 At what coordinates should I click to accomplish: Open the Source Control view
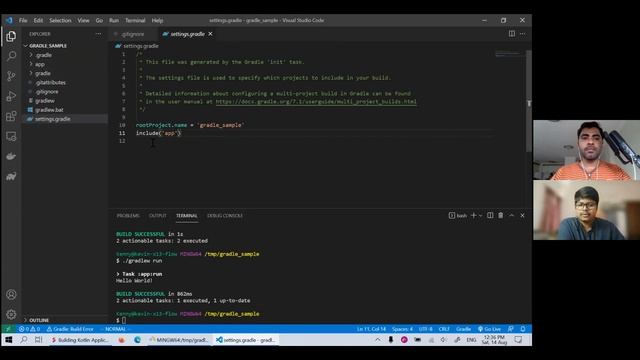pos(11,76)
